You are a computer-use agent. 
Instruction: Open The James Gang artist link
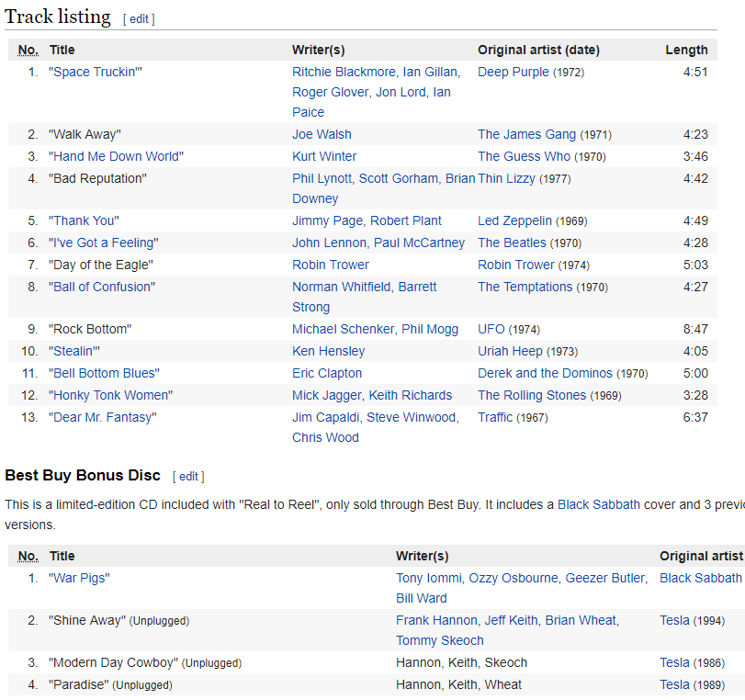pos(526,134)
